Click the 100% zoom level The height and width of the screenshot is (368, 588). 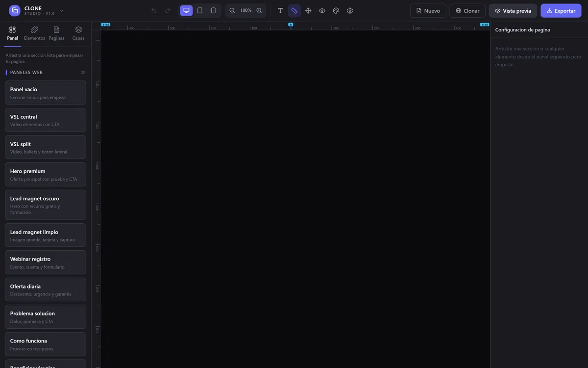pyautogui.click(x=245, y=11)
